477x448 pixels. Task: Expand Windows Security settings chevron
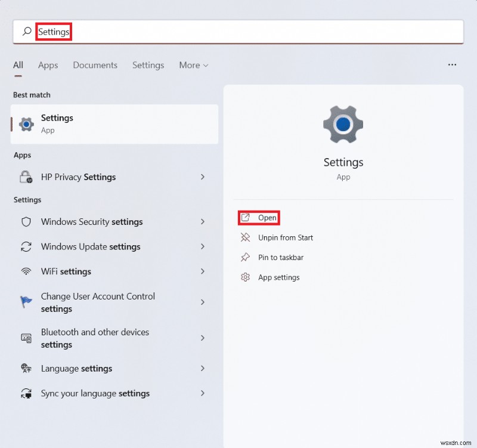click(203, 221)
